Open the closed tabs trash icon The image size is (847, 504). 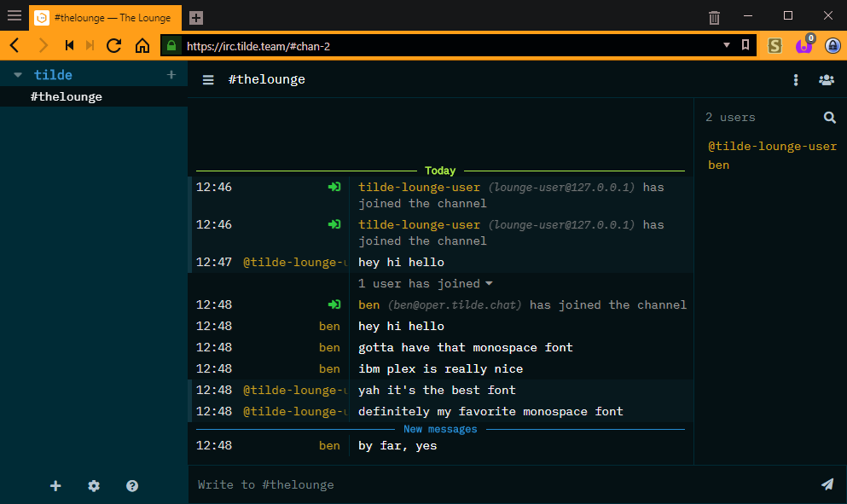[714, 18]
